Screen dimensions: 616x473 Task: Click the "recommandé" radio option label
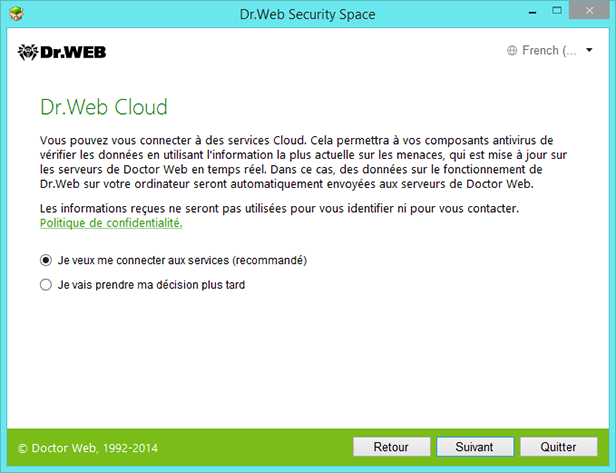click(x=182, y=260)
